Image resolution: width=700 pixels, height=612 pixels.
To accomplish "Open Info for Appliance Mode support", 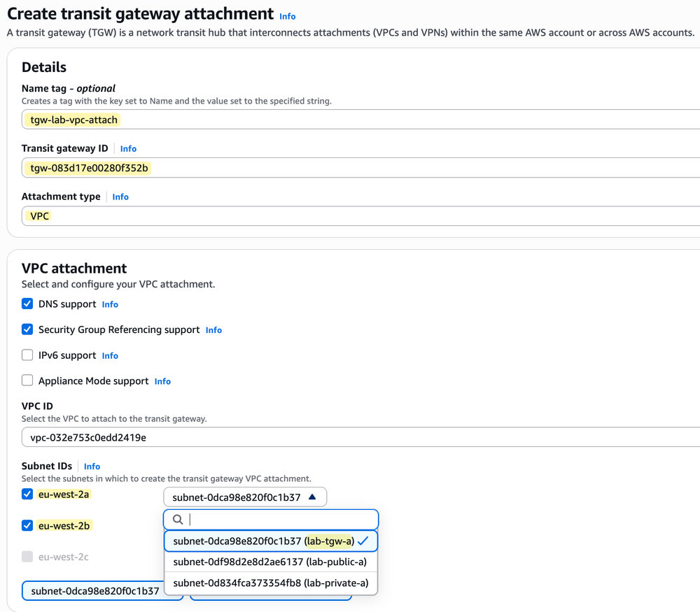I will tap(162, 381).
